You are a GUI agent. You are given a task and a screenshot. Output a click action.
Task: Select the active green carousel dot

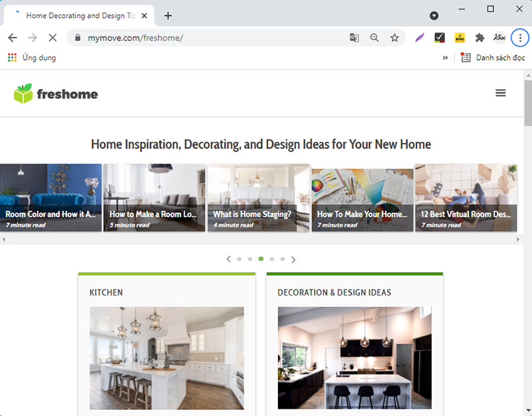pyautogui.click(x=261, y=259)
